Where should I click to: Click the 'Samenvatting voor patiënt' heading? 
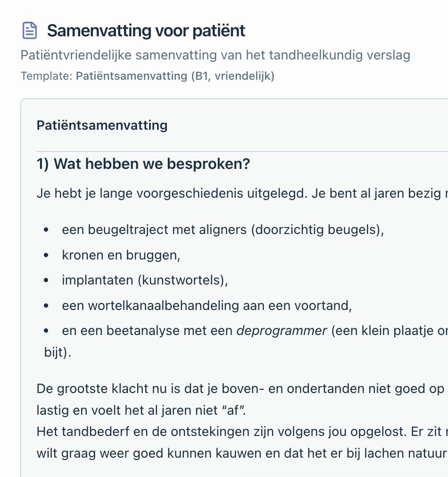(x=146, y=30)
